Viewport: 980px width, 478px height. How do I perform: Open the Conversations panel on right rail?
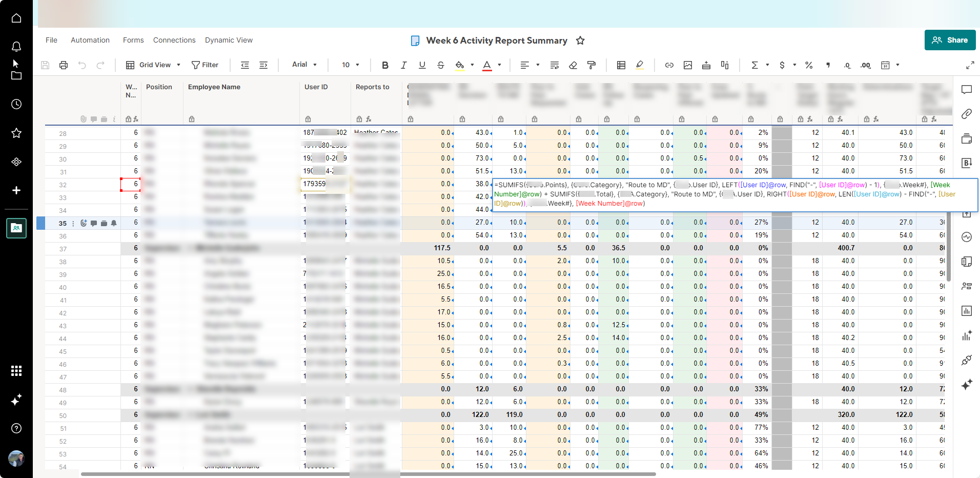tap(967, 90)
